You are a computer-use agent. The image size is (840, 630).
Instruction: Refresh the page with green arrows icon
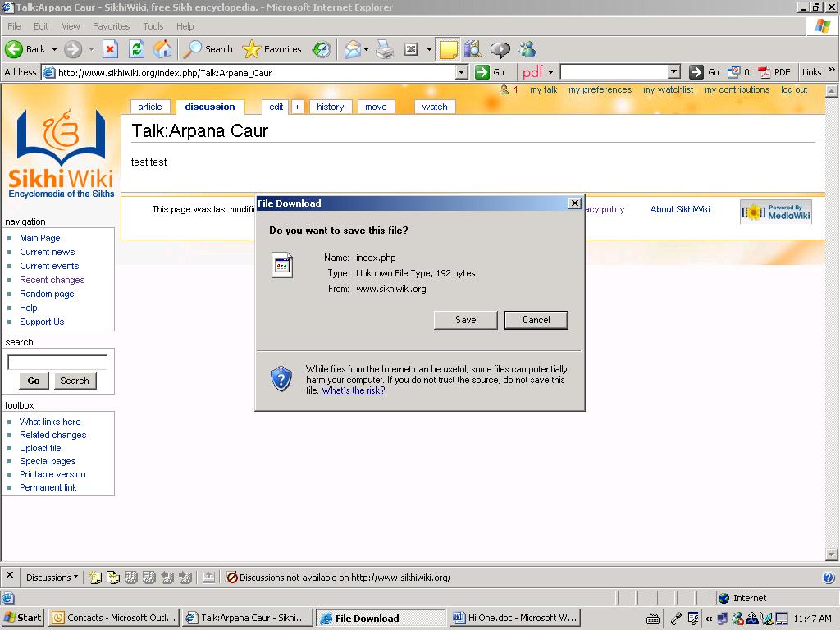(x=137, y=49)
